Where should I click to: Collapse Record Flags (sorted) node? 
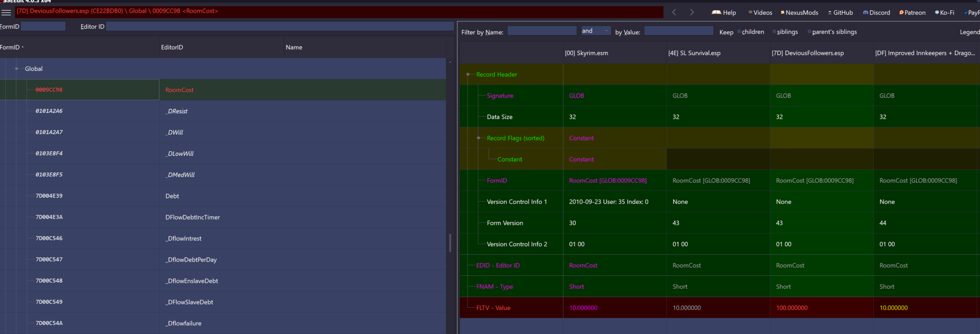click(x=478, y=138)
